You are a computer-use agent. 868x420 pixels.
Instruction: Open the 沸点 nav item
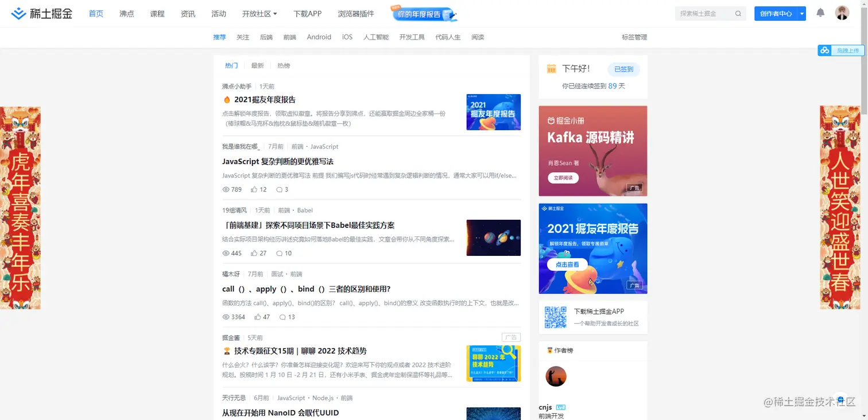(127, 14)
